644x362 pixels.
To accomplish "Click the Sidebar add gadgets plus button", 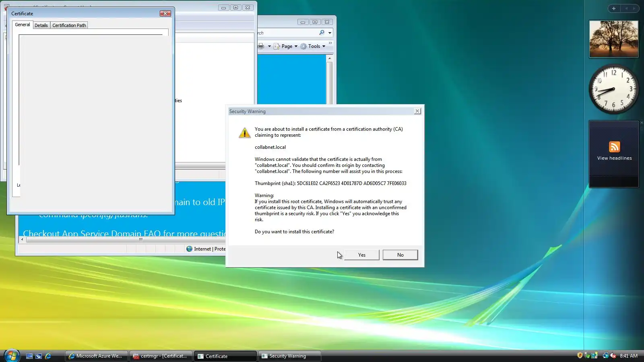I will coord(614,8).
